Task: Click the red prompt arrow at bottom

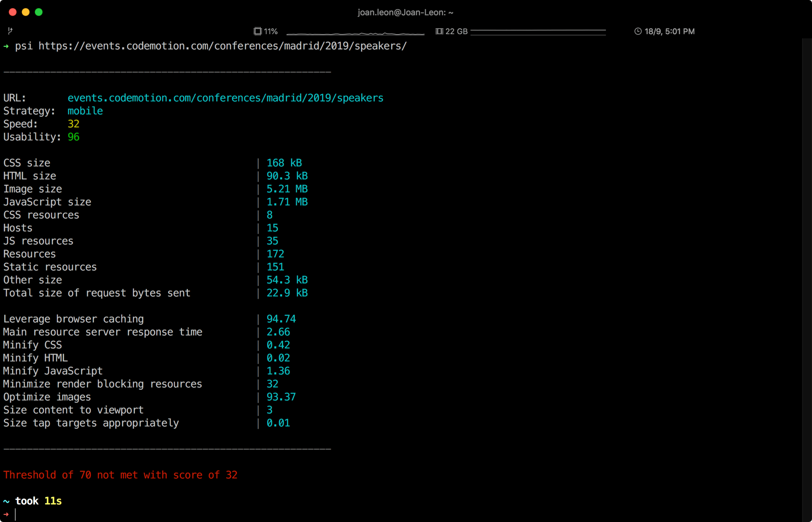Action: click(6, 514)
